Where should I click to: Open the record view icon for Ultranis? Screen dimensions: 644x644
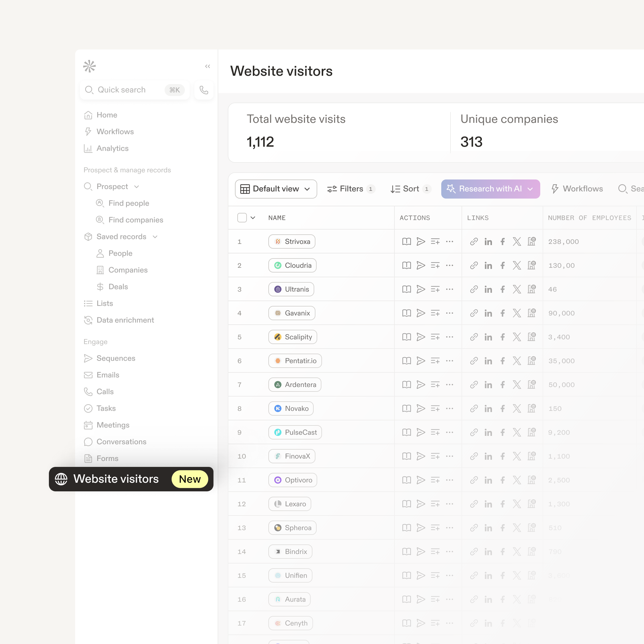tap(406, 289)
